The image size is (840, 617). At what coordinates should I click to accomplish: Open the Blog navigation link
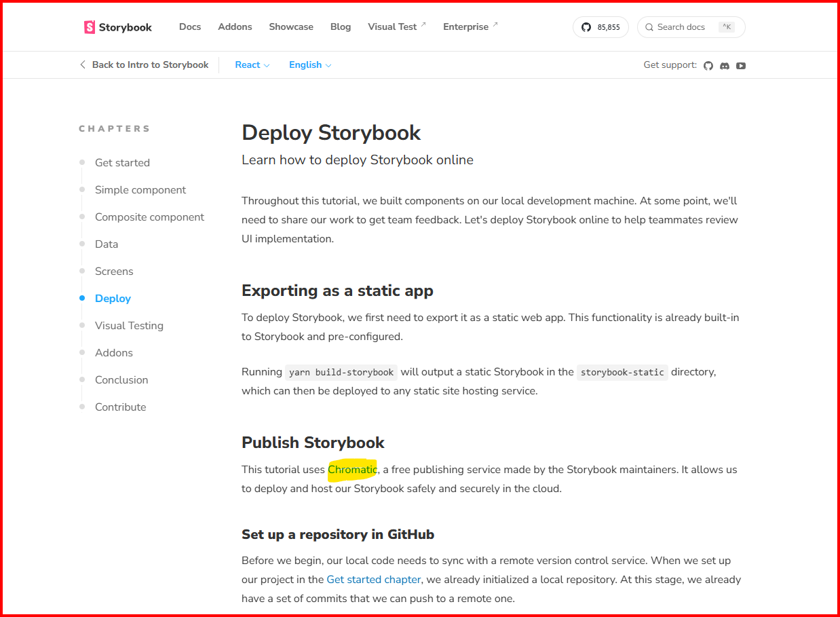click(x=341, y=27)
